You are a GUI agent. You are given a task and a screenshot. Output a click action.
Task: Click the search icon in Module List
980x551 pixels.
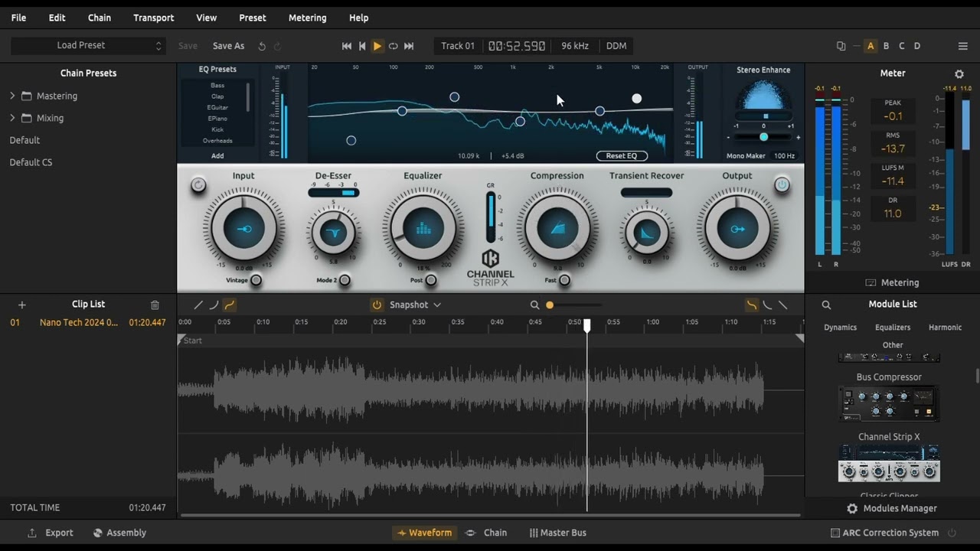click(826, 305)
